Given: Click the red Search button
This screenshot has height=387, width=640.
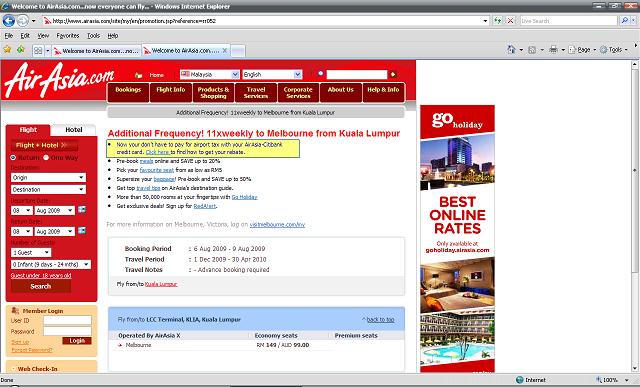Looking at the screenshot, I should click(41, 287).
